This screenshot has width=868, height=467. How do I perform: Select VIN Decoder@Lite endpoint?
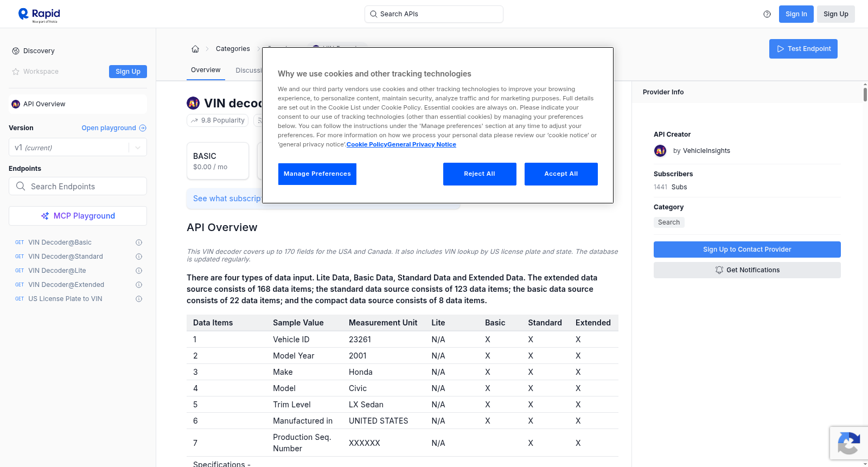coord(57,271)
